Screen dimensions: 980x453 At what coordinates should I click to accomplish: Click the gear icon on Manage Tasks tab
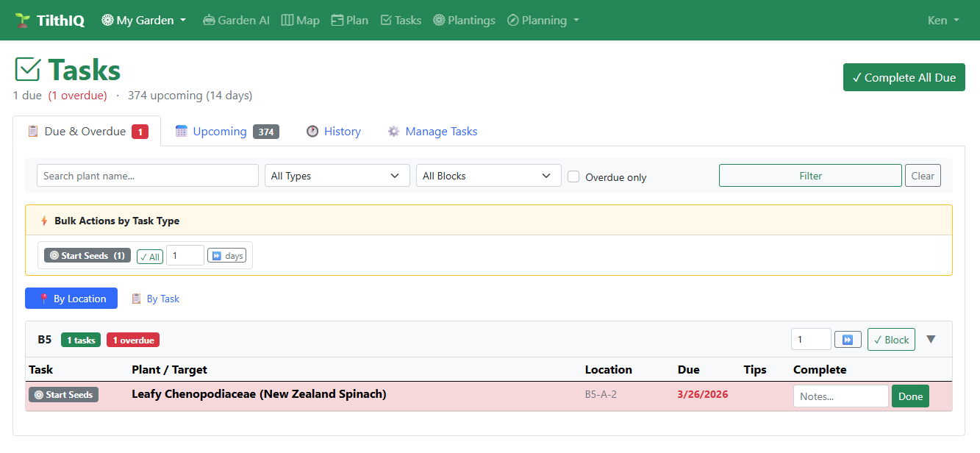pos(394,131)
